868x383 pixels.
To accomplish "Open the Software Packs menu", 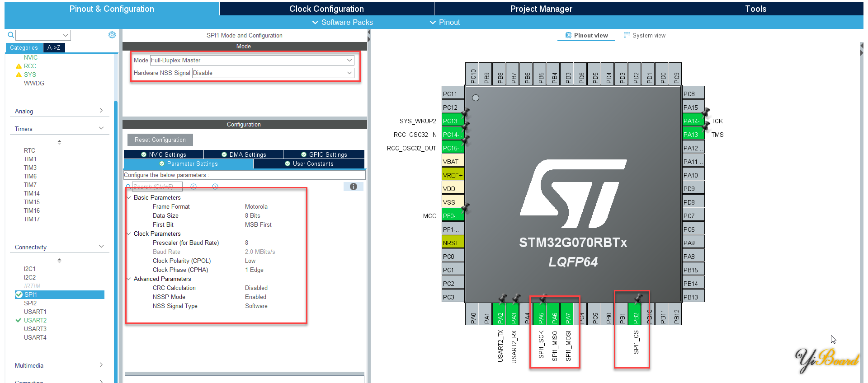I will pyautogui.click(x=343, y=22).
